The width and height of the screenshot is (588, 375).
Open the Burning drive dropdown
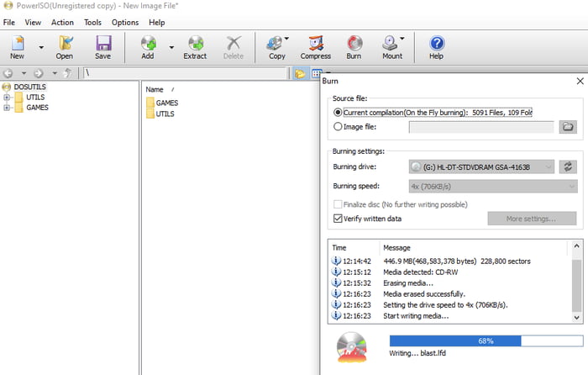[x=481, y=166]
